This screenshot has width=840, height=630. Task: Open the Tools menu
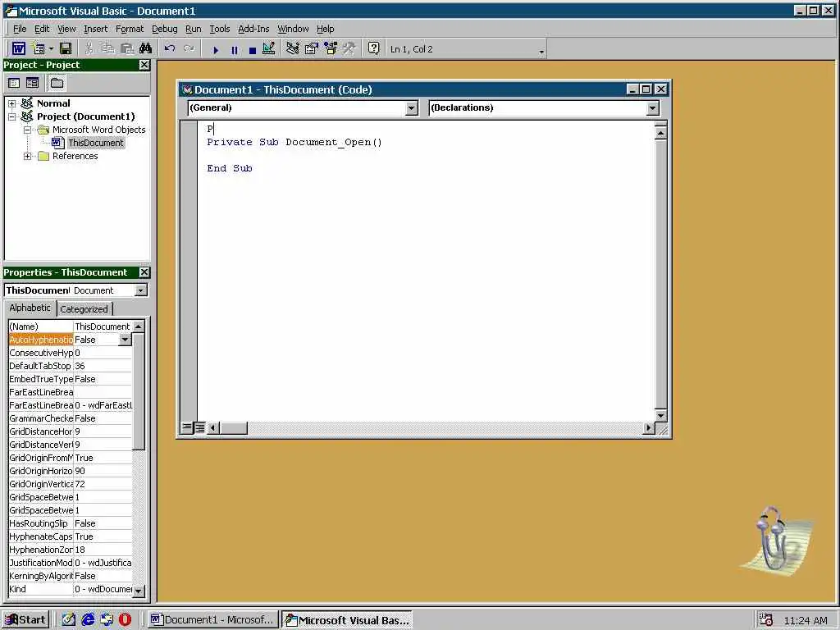tap(220, 29)
